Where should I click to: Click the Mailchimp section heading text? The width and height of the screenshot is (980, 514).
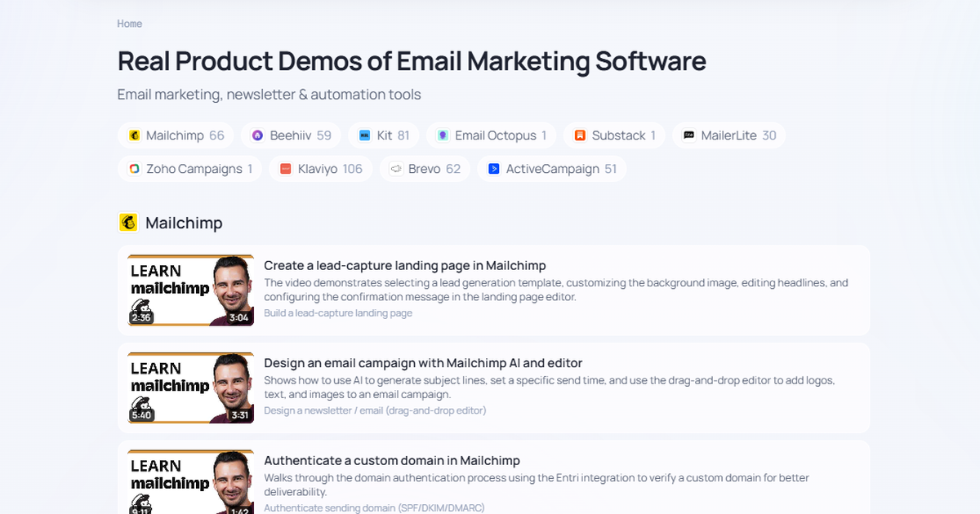pos(184,223)
